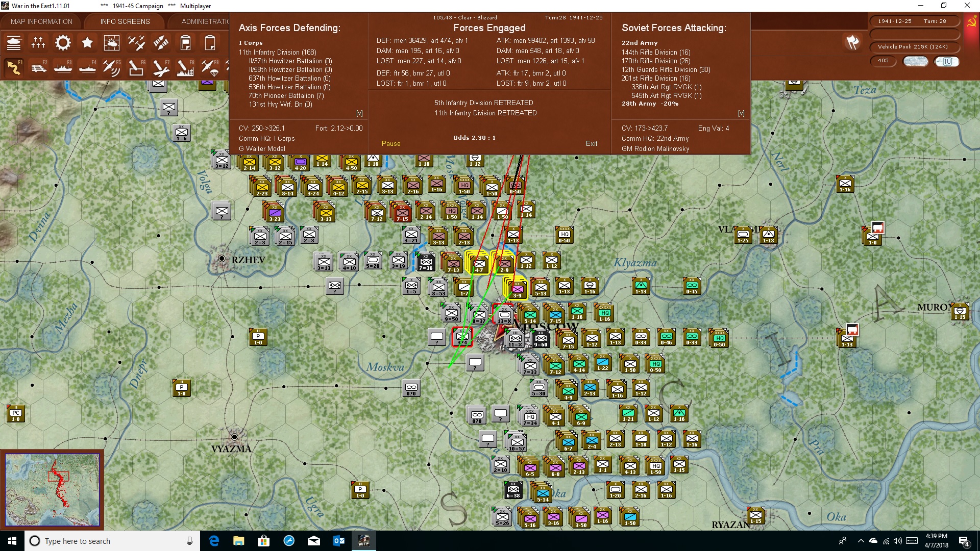Expand Axis defending forces detail [v]
Viewport: 980px width, 551px height.
359,113
